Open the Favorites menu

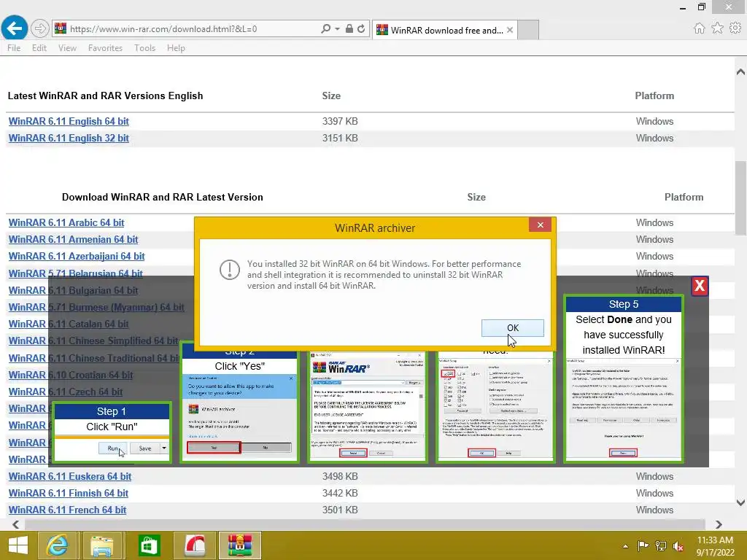[105, 48]
